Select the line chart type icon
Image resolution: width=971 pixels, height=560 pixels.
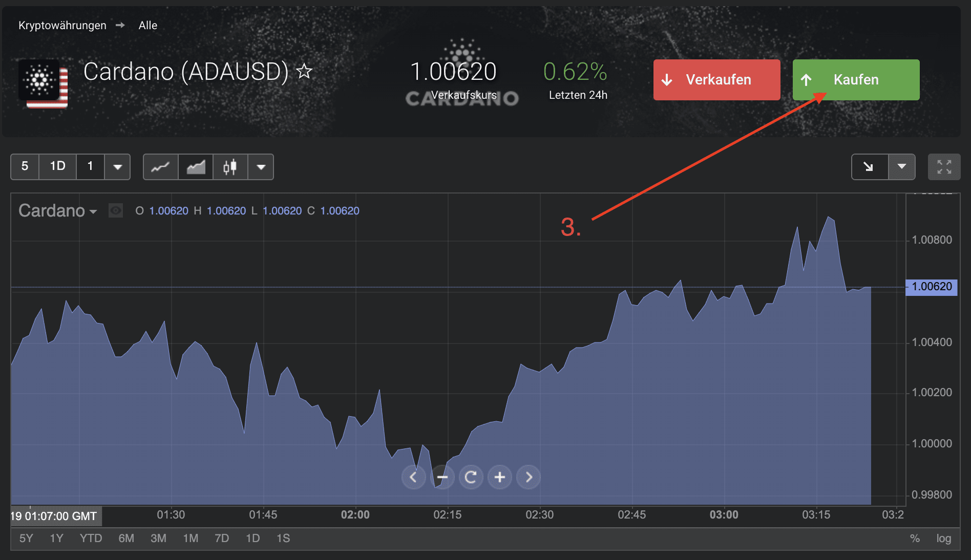(160, 167)
